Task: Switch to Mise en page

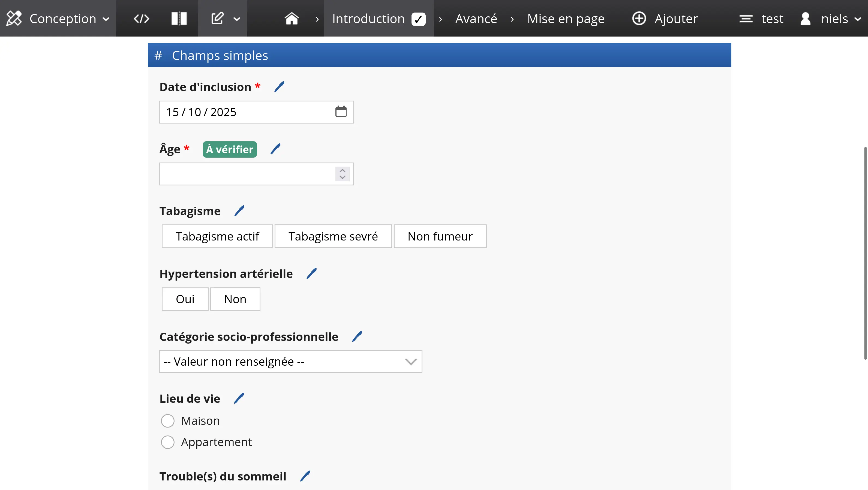Action: [565, 19]
